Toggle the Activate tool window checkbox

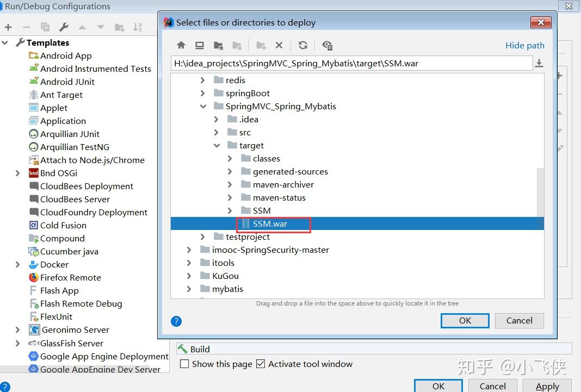point(261,364)
